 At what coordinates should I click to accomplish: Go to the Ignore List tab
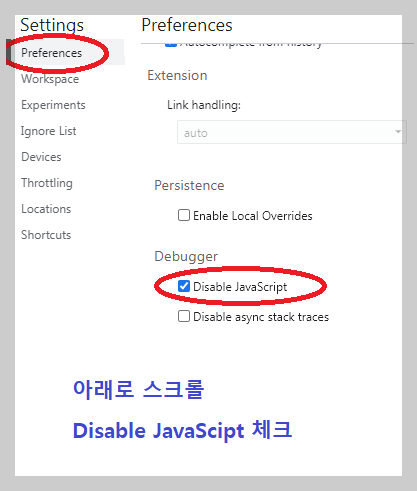pyautogui.click(x=49, y=131)
